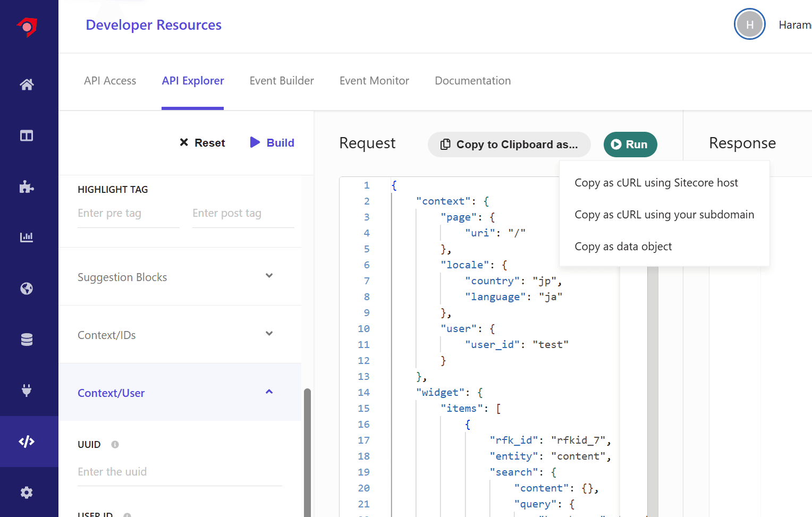Switch to the Event Monitor tab
This screenshot has width=812, height=517.
[374, 81]
